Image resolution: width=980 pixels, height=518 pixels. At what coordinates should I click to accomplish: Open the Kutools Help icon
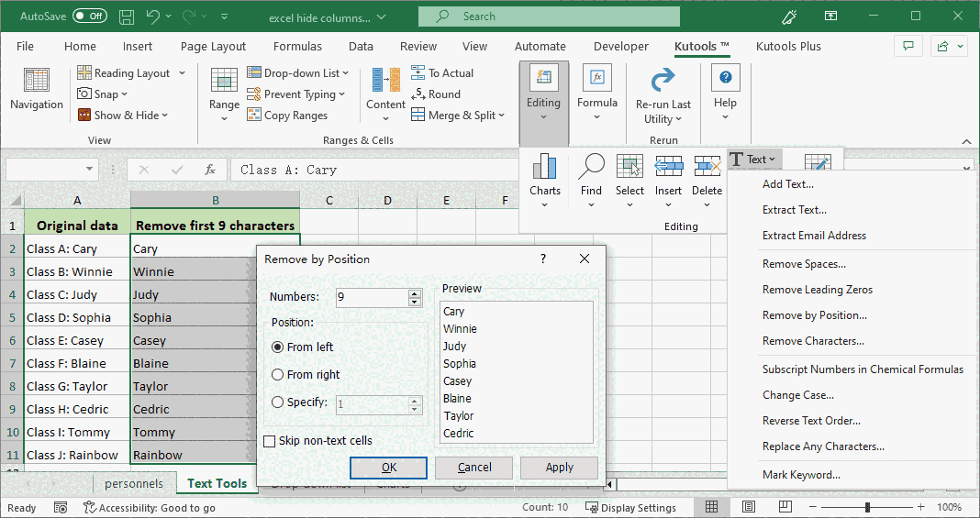(725, 78)
